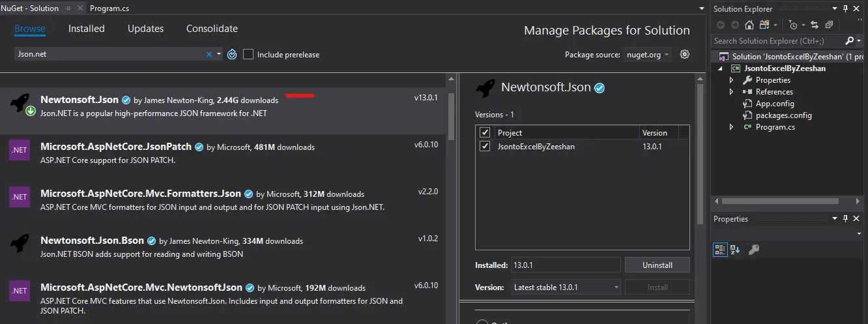This screenshot has height=324, width=868.
Task: Toggle select-all projects header checkbox
Action: (484, 132)
